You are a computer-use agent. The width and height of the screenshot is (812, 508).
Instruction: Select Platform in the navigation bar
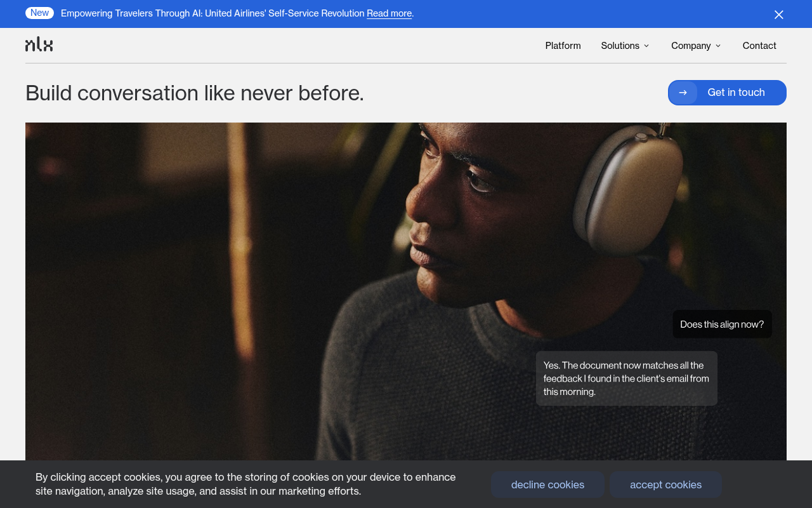pyautogui.click(x=563, y=45)
